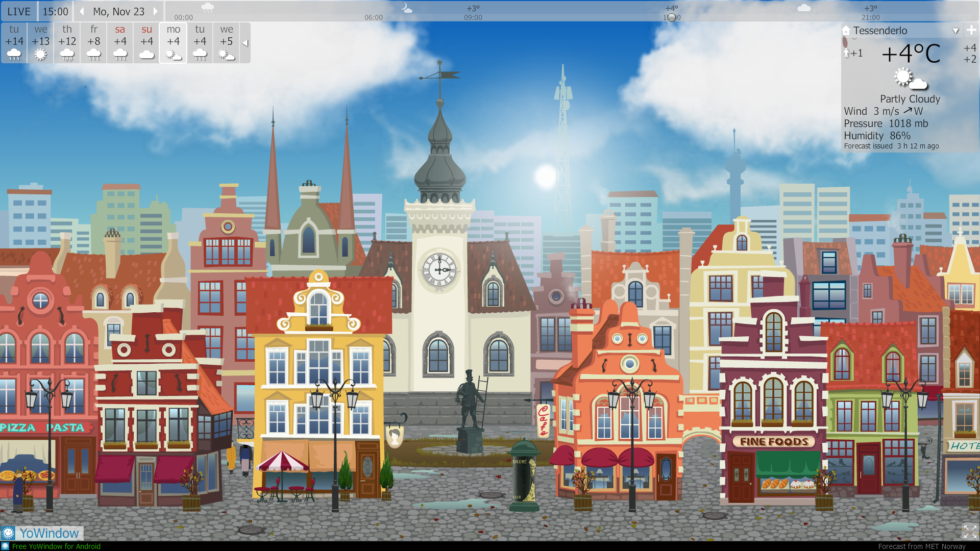This screenshot has height=551, width=980.
Task: Select Tuesday +14 forecast day
Action: 14,43
